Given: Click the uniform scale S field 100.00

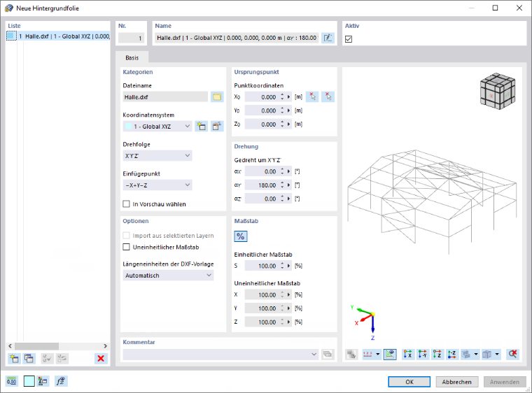Looking at the screenshot, I should tap(262, 266).
